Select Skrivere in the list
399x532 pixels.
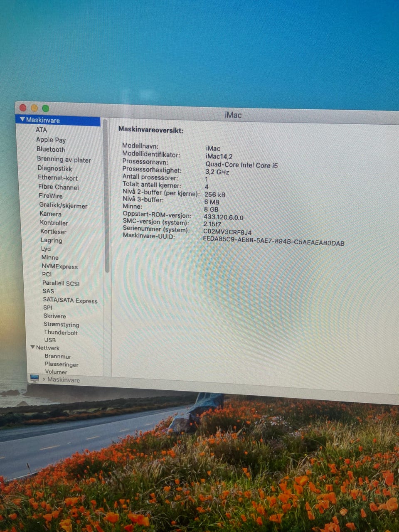tap(54, 316)
